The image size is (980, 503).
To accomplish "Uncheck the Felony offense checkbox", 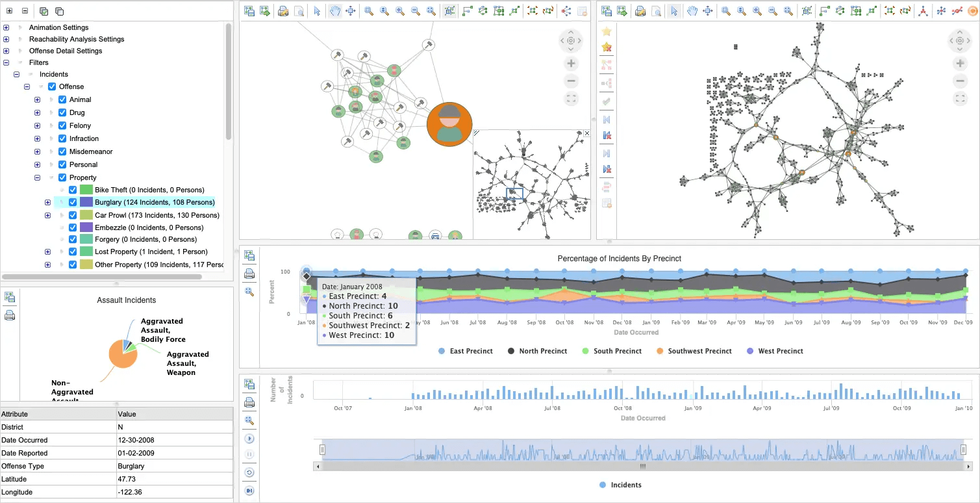I will click(x=62, y=125).
